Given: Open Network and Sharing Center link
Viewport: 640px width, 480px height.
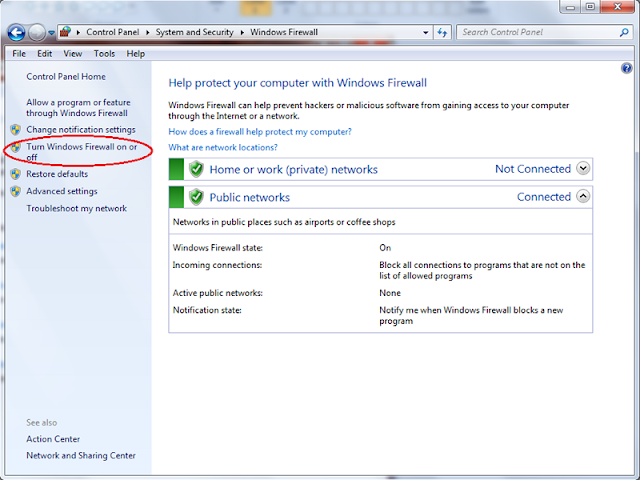Looking at the screenshot, I should (x=81, y=455).
